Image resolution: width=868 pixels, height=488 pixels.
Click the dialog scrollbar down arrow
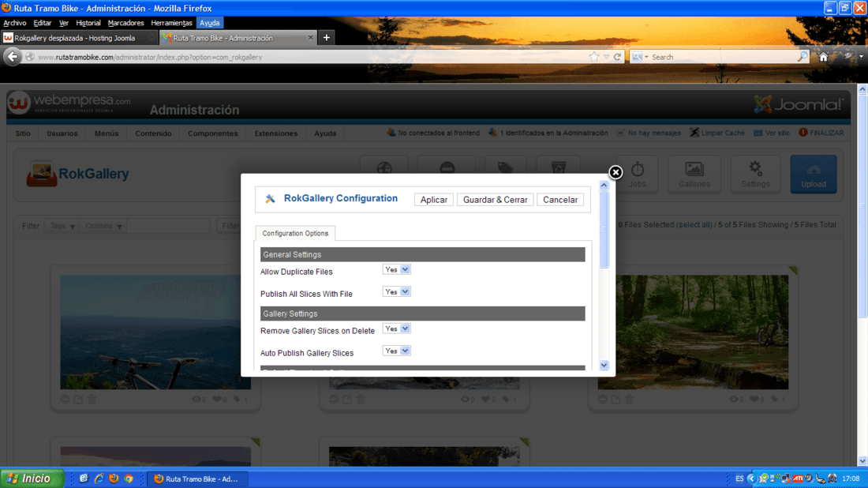click(x=604, y=365)
